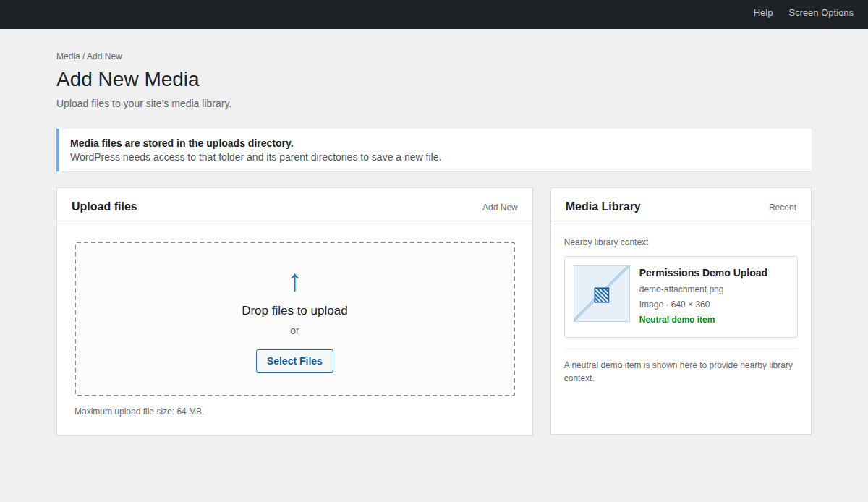Click the Upload files to your site's media library subtitle

[x=144, y=103]
